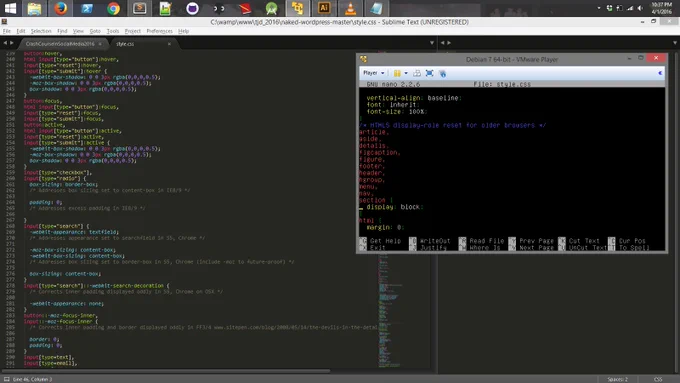Viewport: 680px width, 383px height.
Task: Click VMware pause/suspend VM button
Action: 397,73
